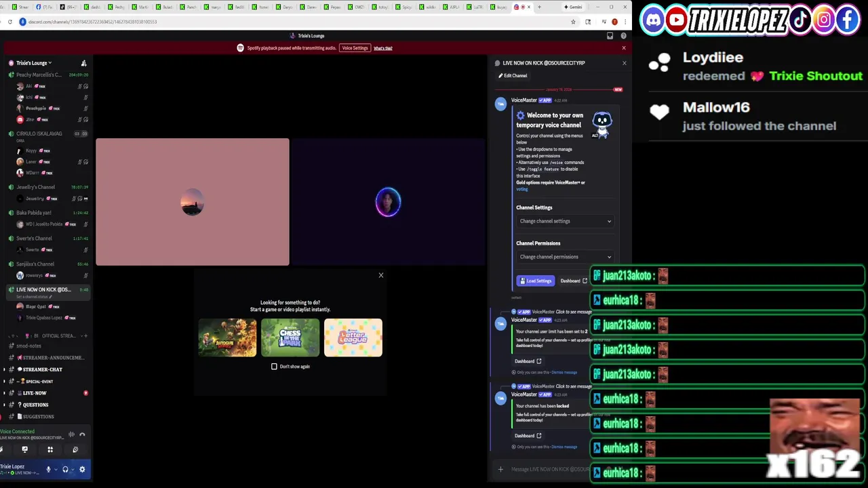Viewport: 868px width, 488px height.
Task: Open input device options arrow beside microphone
Action: pyautogui.click(x=56, y=469)
